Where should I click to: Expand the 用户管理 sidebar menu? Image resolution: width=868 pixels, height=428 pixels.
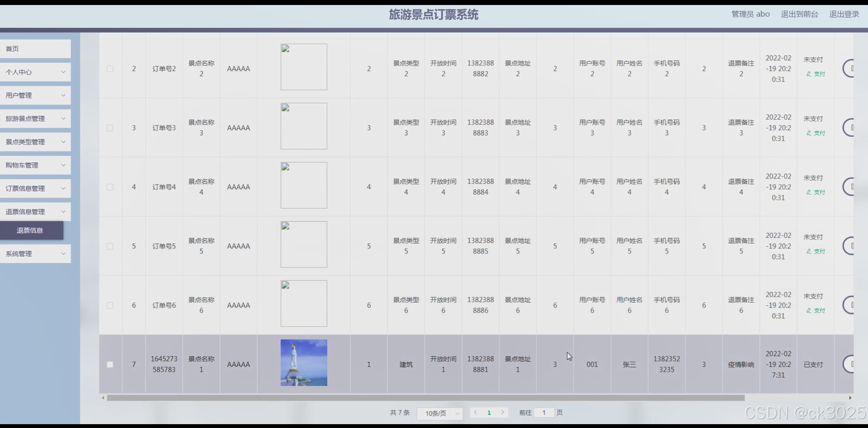[x=35, y=95]
